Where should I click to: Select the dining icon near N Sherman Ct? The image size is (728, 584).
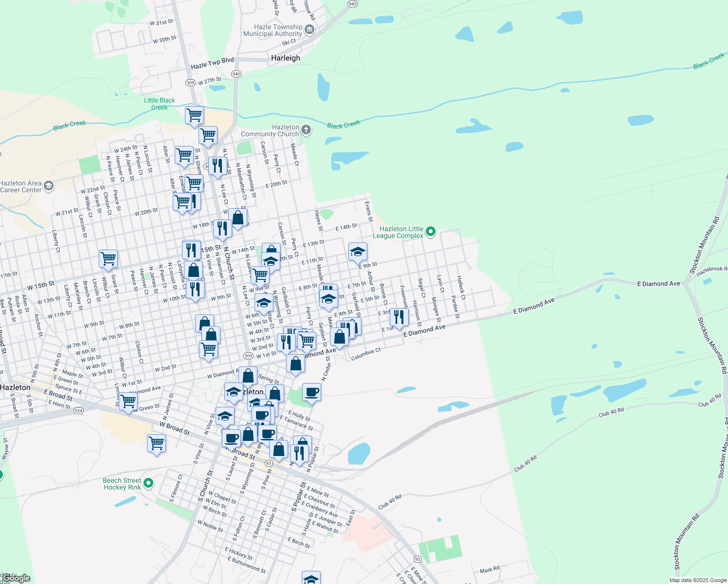217,166
